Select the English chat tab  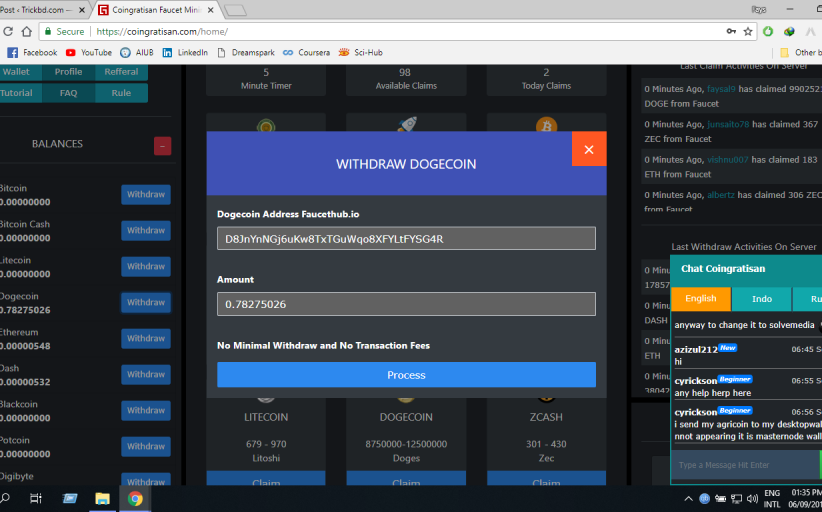click(x=700, y=298)
